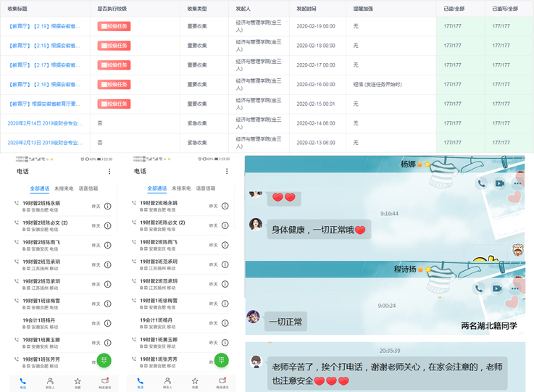Start video call with 杨娜
Viewport: 534px width, 392px height.
[499, 184]
